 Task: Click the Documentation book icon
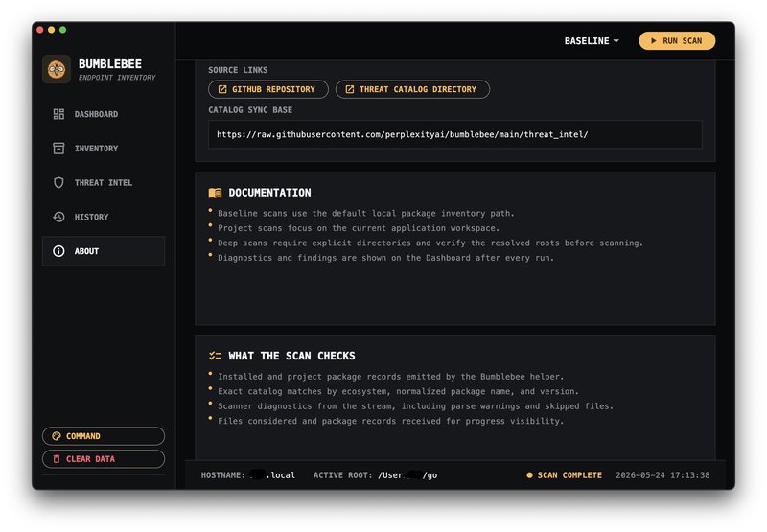pos(215,193)
